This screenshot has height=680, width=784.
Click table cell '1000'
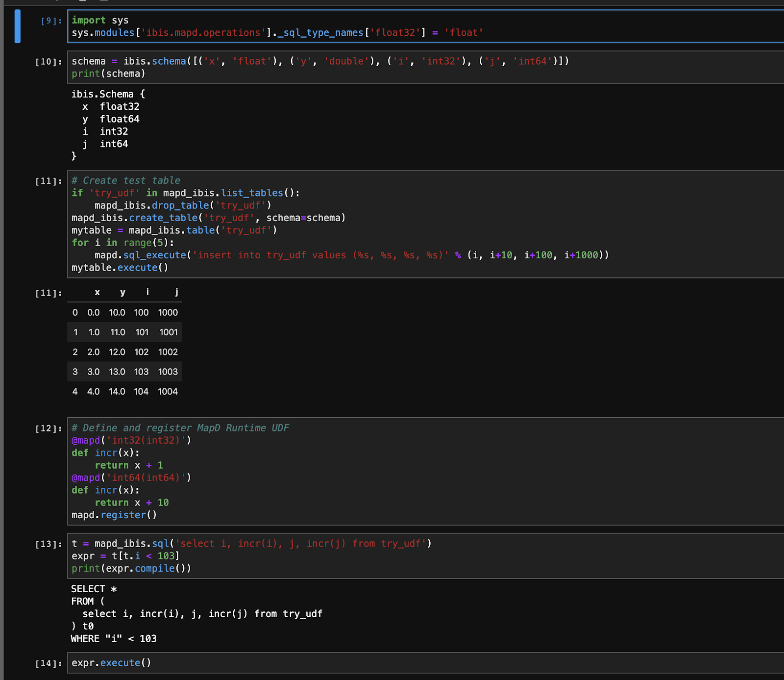[168, 312]
